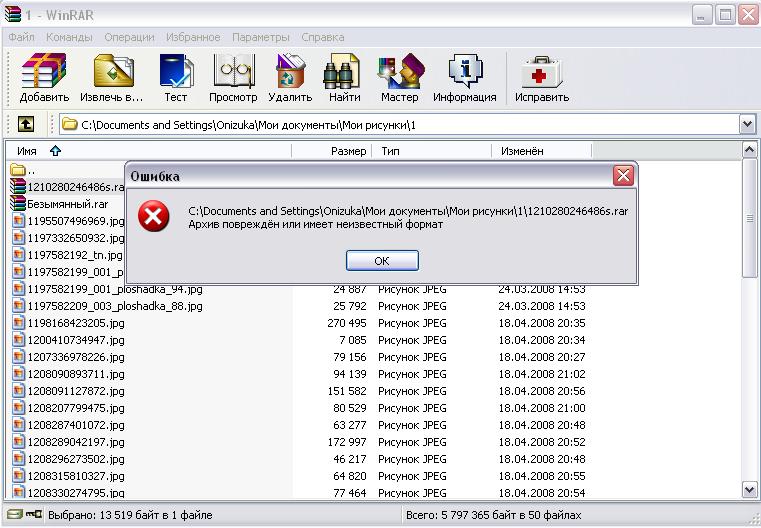Click the icon of 1207336978226.jpg
The width and height of the screenshot is (761, 528).
pyautogui.click(x=18, y=357)
